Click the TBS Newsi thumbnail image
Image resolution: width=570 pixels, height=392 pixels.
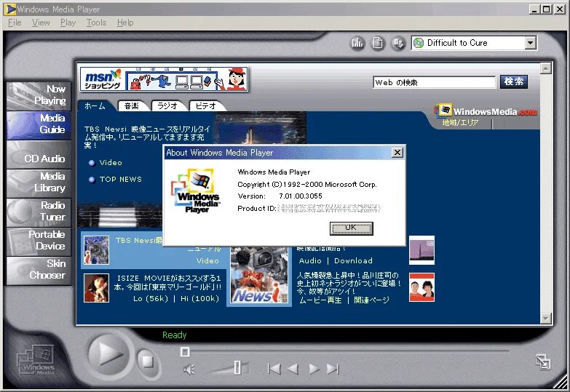(96, 250)
